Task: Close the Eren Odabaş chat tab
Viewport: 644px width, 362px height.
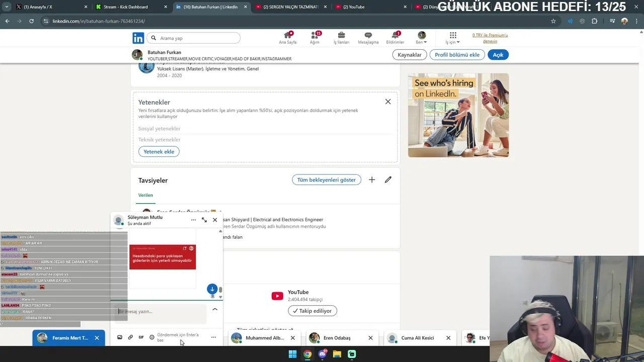Action: 370,338
